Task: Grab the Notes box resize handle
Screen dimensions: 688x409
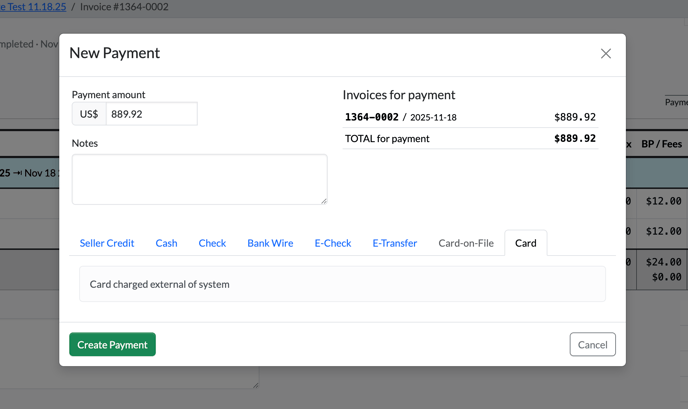Action: click(323, 200)
